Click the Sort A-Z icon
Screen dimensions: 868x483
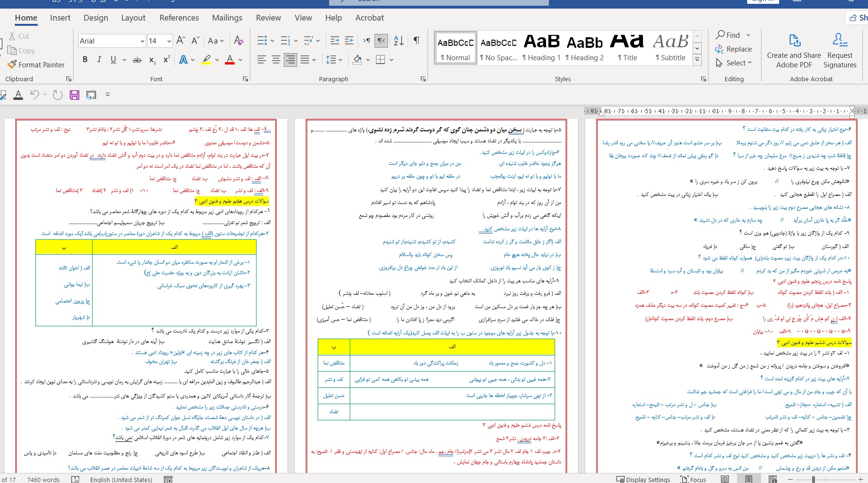coord(398,41)
